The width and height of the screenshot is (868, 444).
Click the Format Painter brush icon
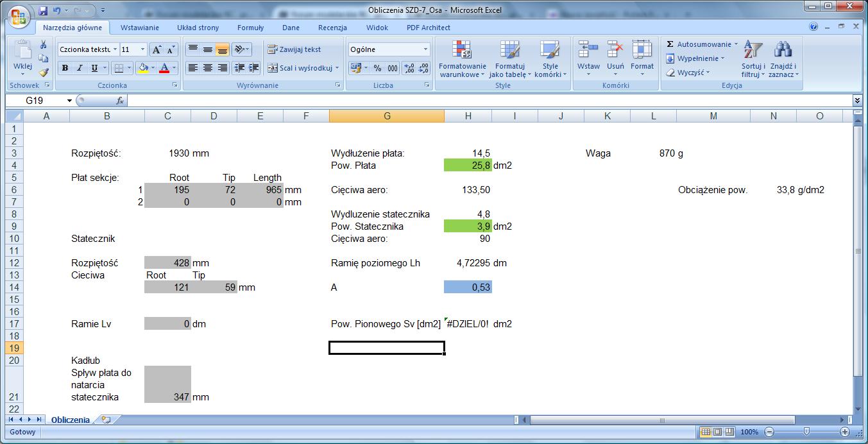(44, 73)
